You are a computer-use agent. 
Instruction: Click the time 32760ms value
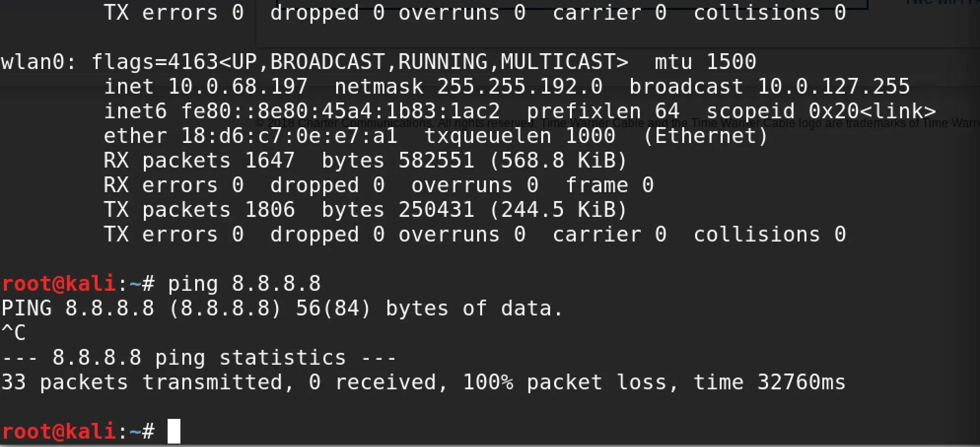(x=769, y=382)
